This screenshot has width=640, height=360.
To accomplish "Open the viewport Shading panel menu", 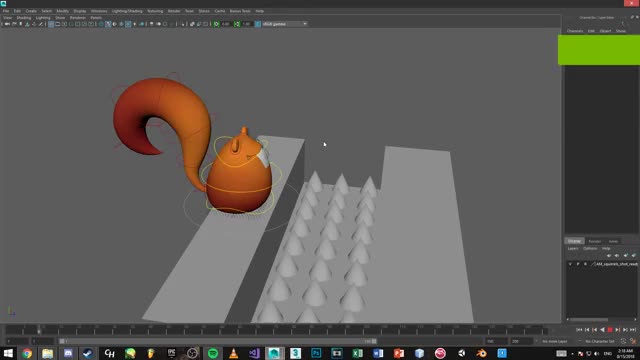I will (24, 18).
